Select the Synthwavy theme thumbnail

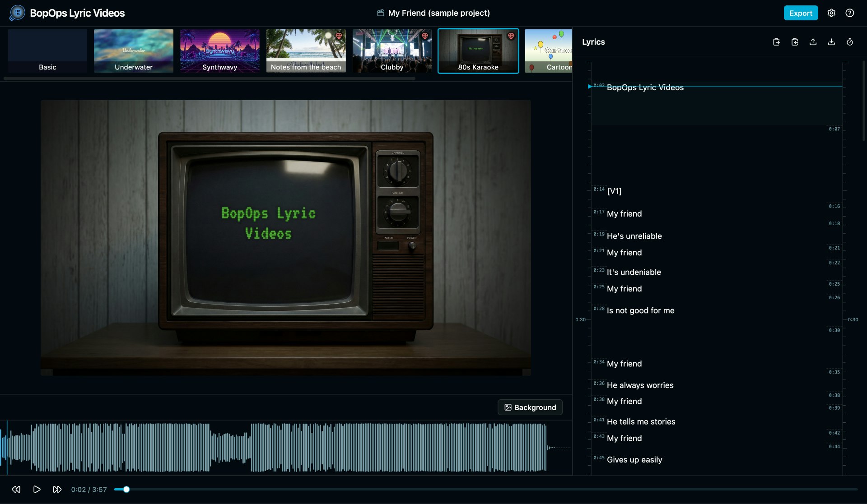pos(219,51)
